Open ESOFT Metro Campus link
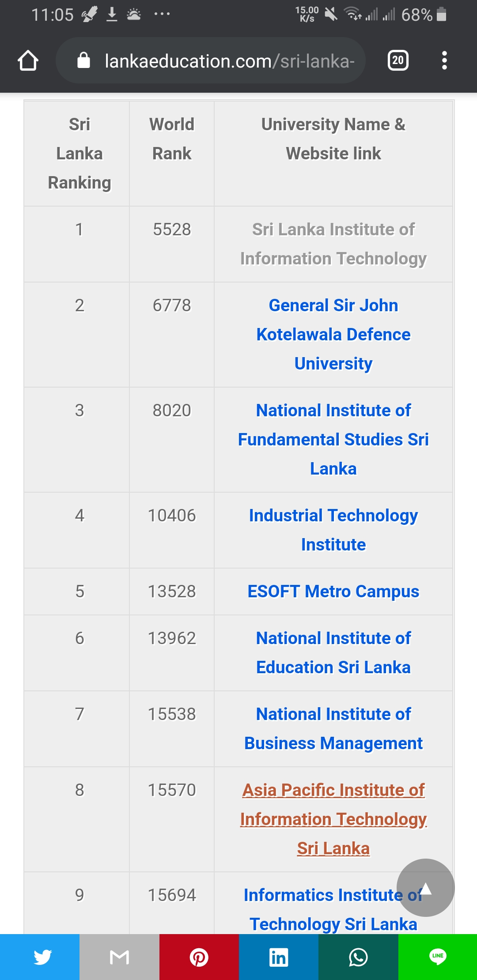 [x=333, y=592]
